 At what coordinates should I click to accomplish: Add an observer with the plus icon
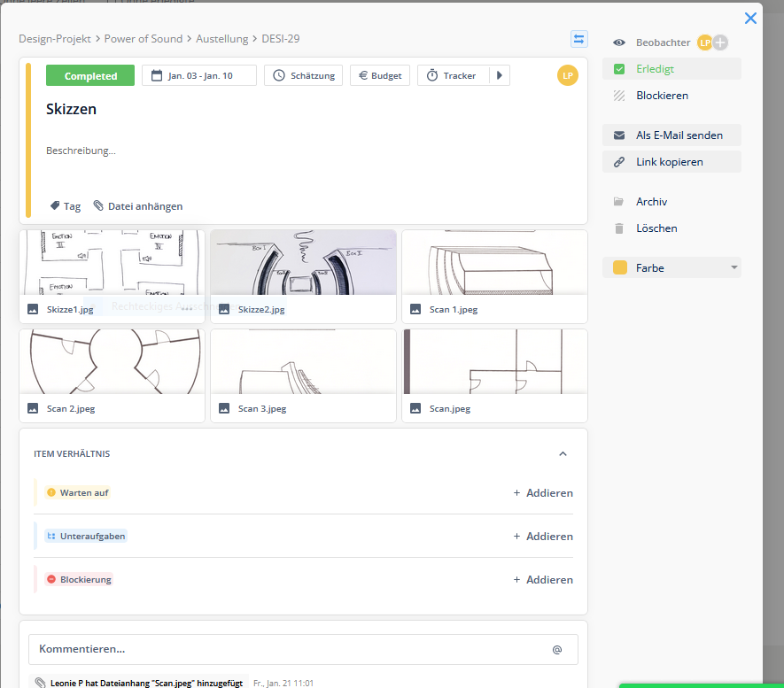(x=721, y=43)
